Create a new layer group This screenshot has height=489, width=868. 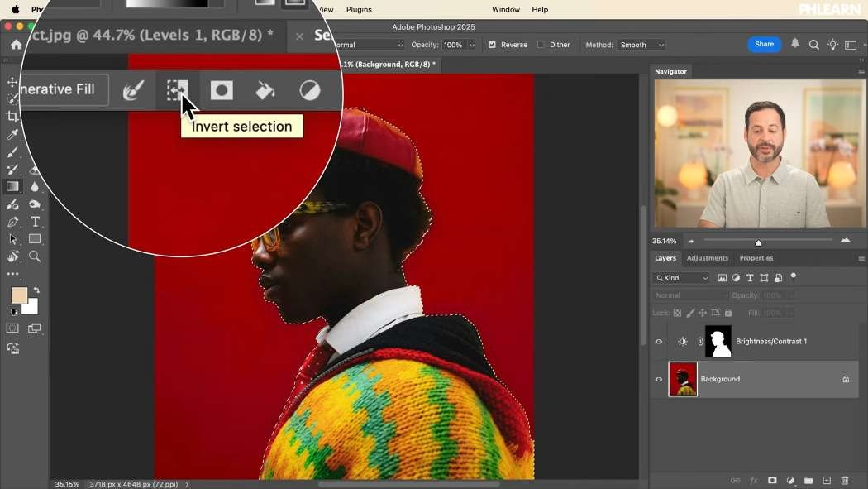point(808,480)
